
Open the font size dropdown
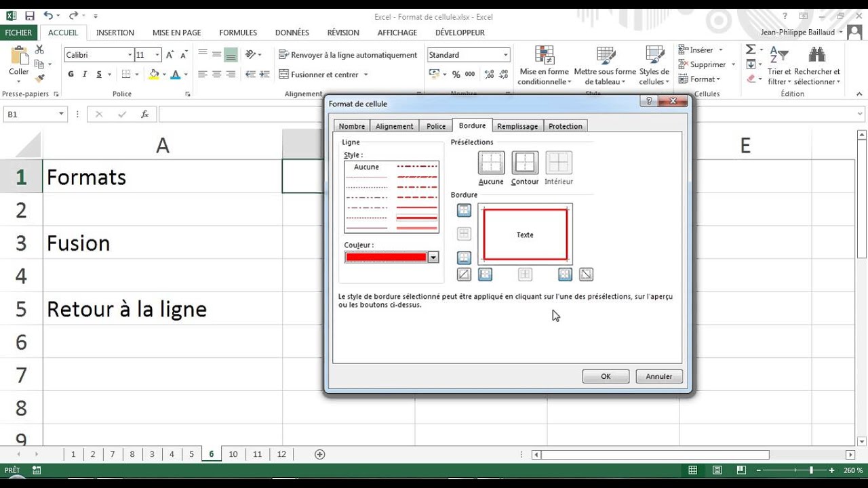pos(157,55)
